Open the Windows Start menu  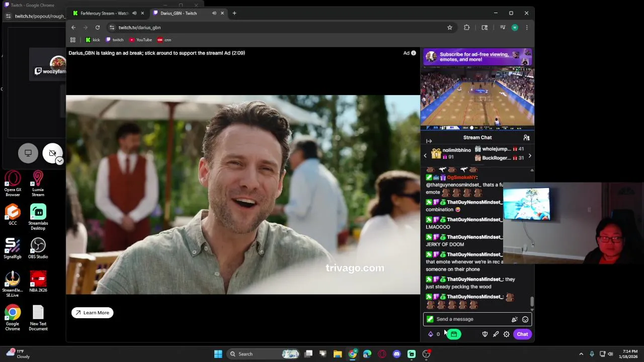(x=218, y=354)
